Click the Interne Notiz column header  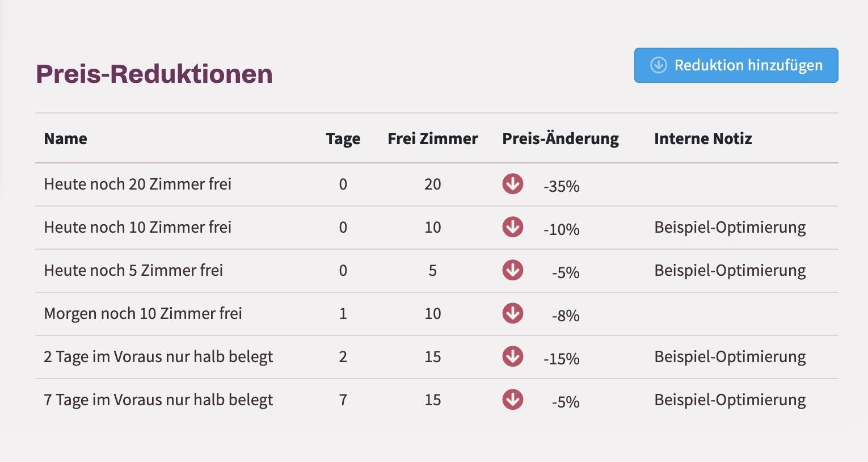pyautogui.click(x=703, y=138)
